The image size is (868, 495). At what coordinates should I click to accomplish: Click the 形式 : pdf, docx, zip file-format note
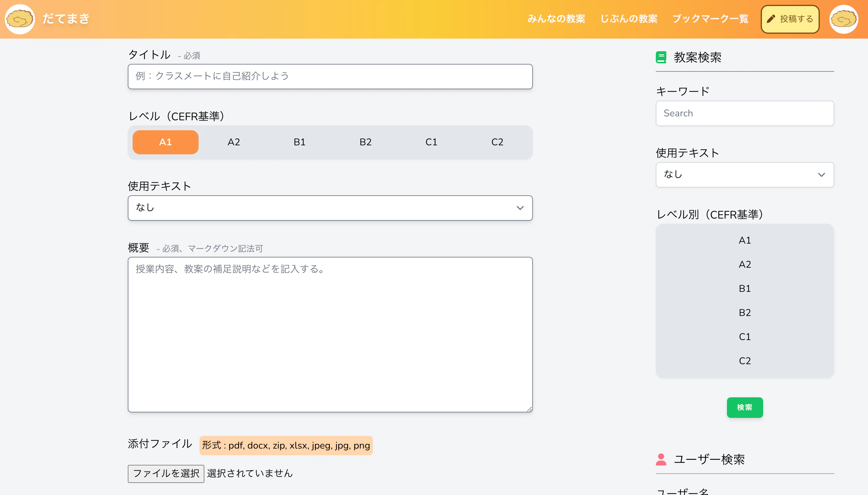click(x=286, y=445)
